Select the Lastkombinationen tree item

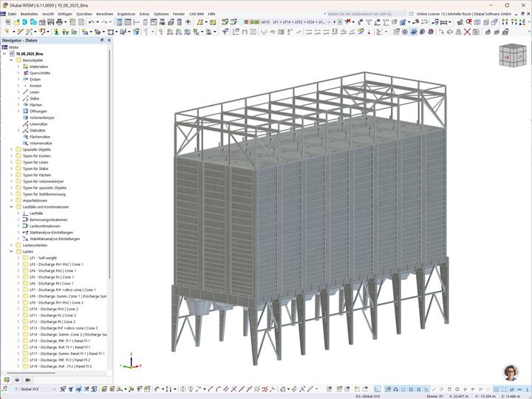45,226
